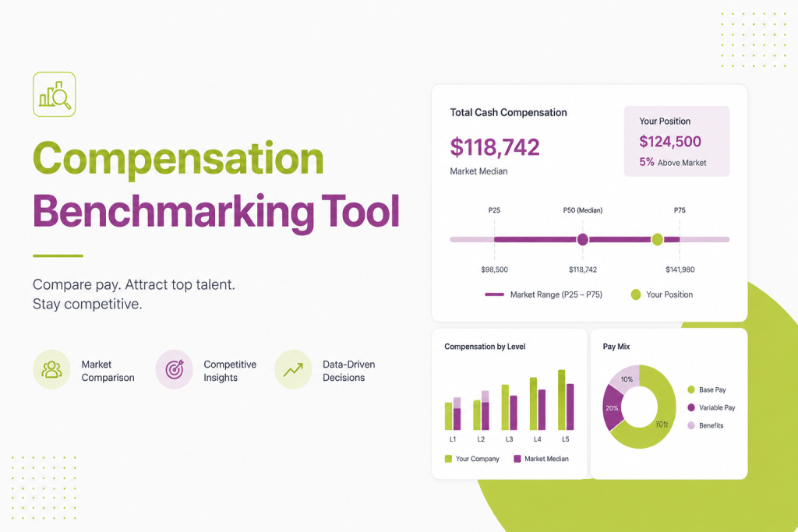Click the L4 axis label
This screenshot has width=798, height=532.
[x=538, y=439]
